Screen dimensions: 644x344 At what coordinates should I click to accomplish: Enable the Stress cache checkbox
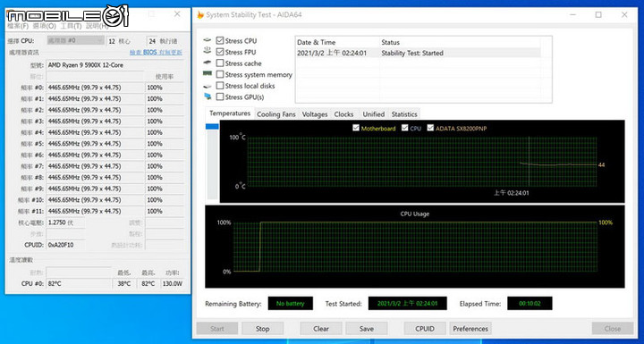click(220, 63)
